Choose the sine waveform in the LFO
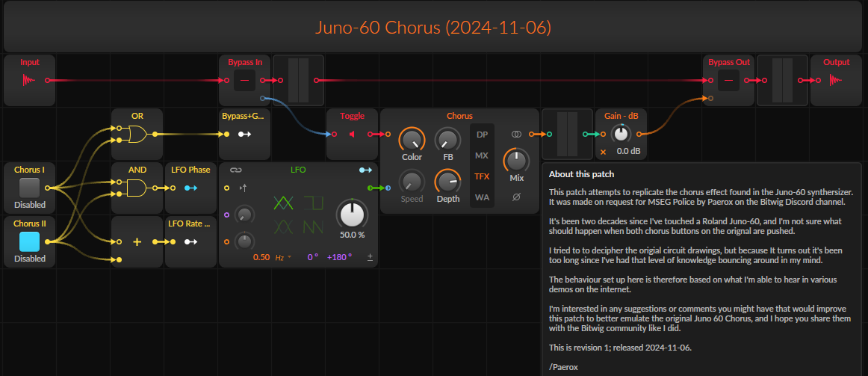The height and width of the screenshot is (376, 868). 283,226
